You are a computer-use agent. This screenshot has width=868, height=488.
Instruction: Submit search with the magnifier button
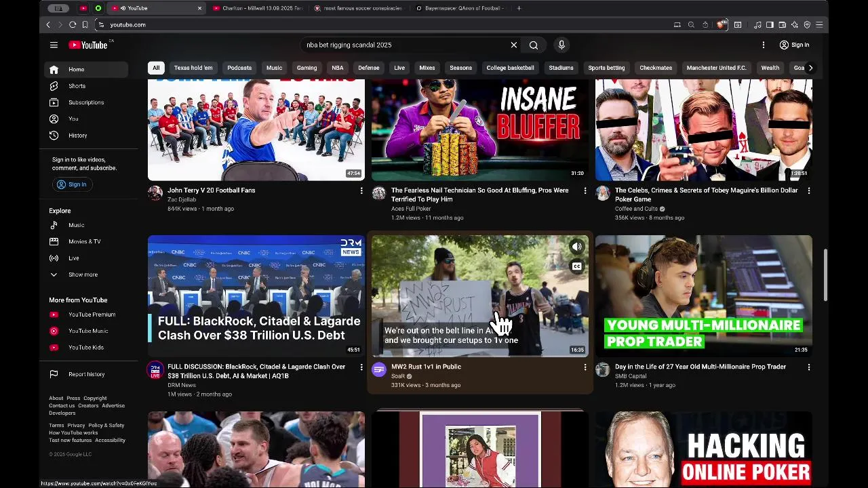[x=534, y=45]
